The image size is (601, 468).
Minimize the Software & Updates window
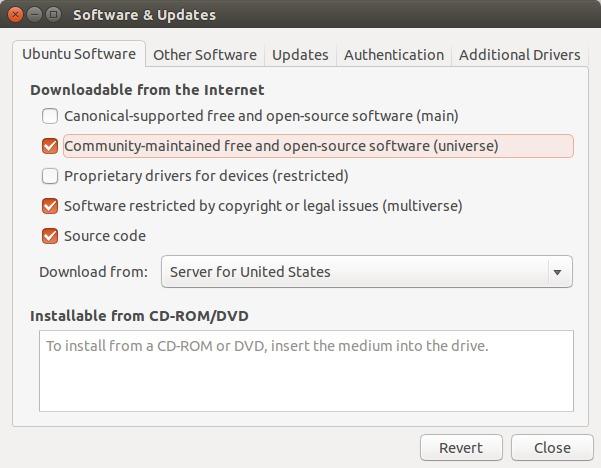34,15
